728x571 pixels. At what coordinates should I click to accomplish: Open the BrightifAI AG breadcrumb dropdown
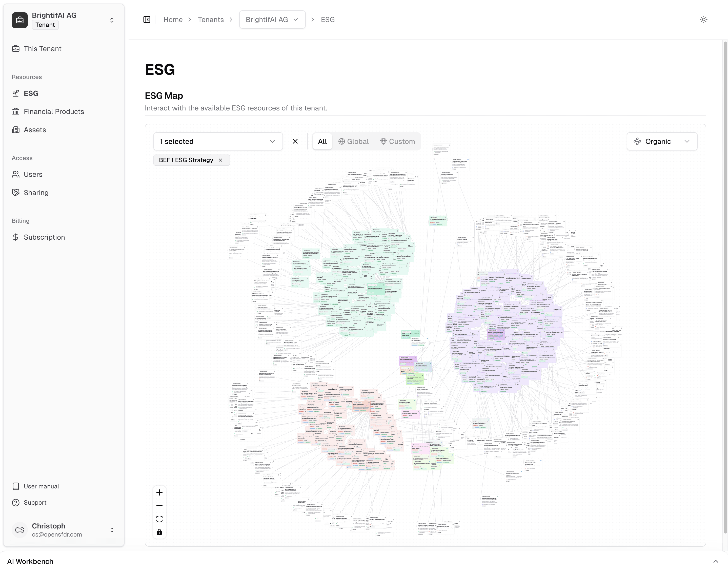tap(272, 20)
